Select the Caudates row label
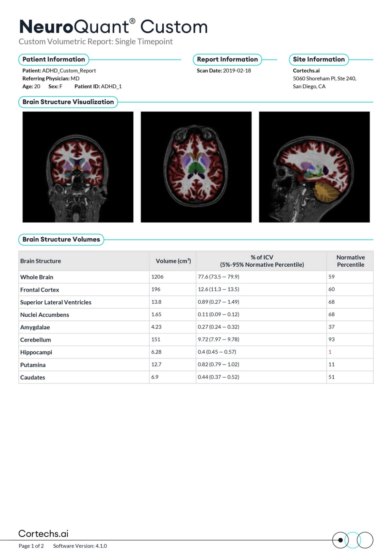 pyautogui.click(x=33, y=377)
